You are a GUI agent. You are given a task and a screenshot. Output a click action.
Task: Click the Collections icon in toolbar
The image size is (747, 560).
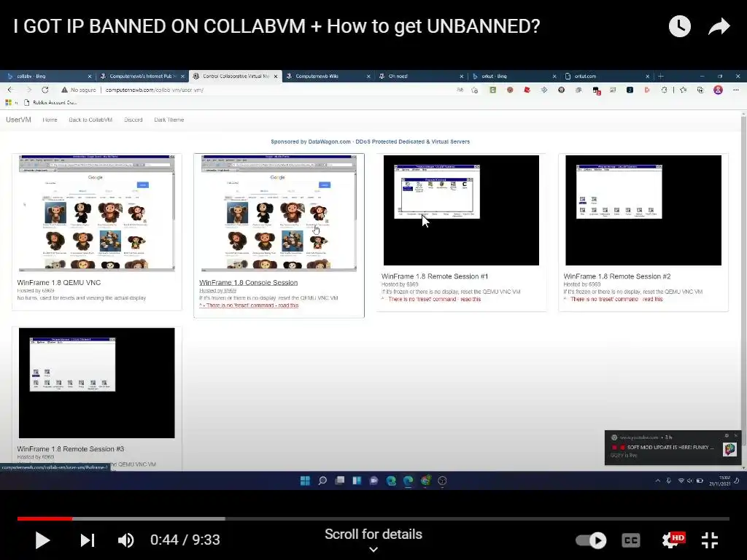click(x=700, y=90)
